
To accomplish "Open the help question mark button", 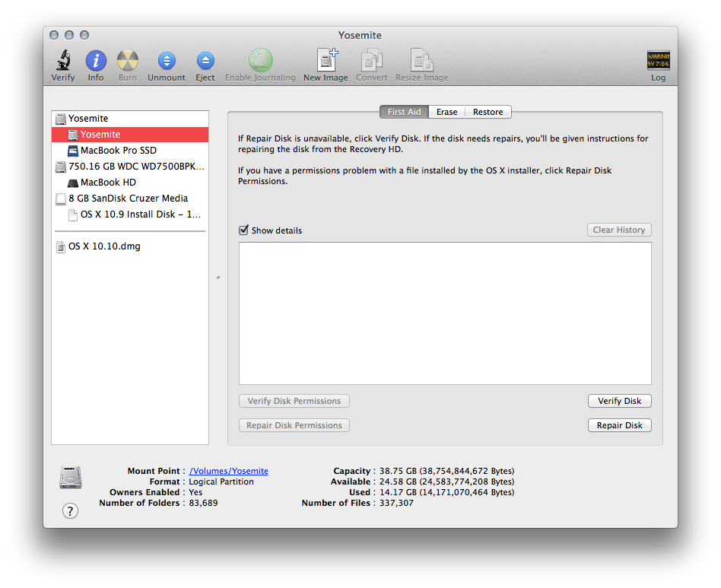I will coord(71,510).
